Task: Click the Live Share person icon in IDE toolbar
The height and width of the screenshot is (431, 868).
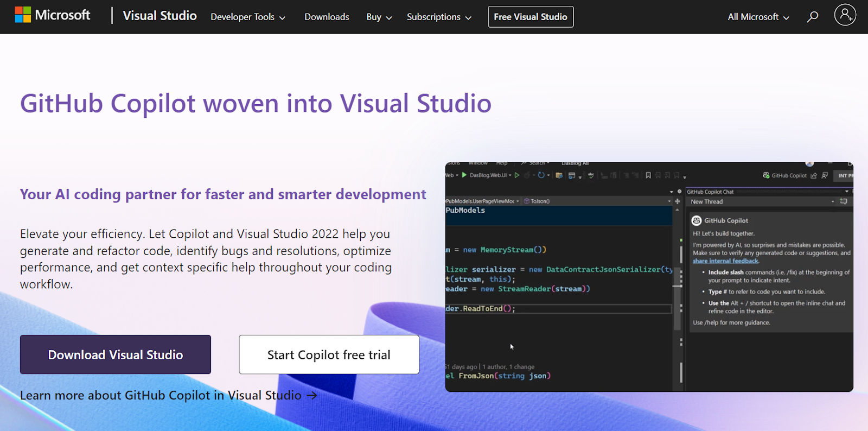Action: coord(825,175)
